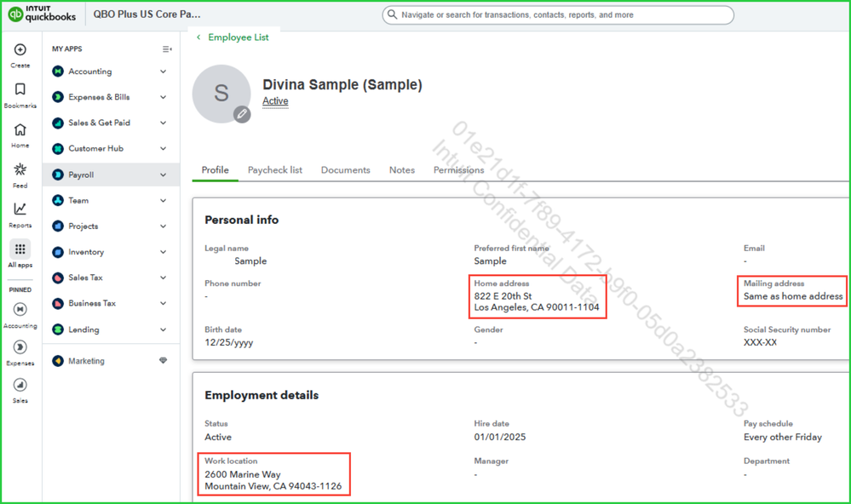Viewport: 851px width, 504px height.
Task: Click Sales & Get Paid app icon
Action: click(58, 123)
